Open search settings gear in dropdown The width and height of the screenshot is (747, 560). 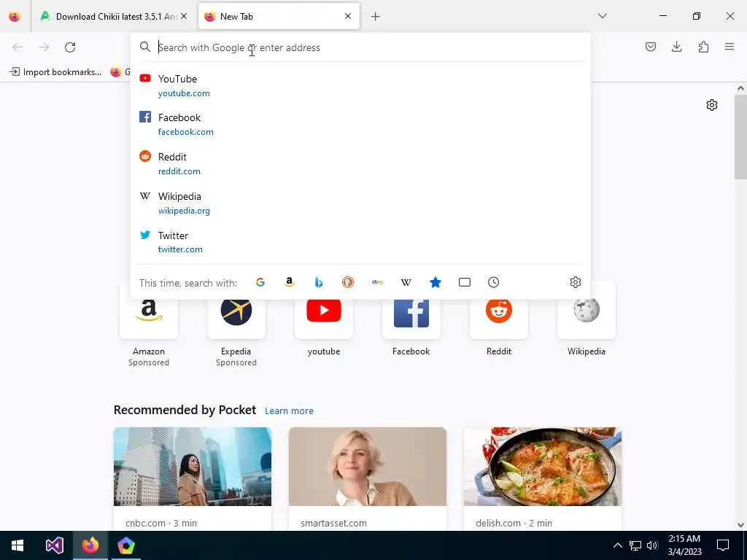576,282
